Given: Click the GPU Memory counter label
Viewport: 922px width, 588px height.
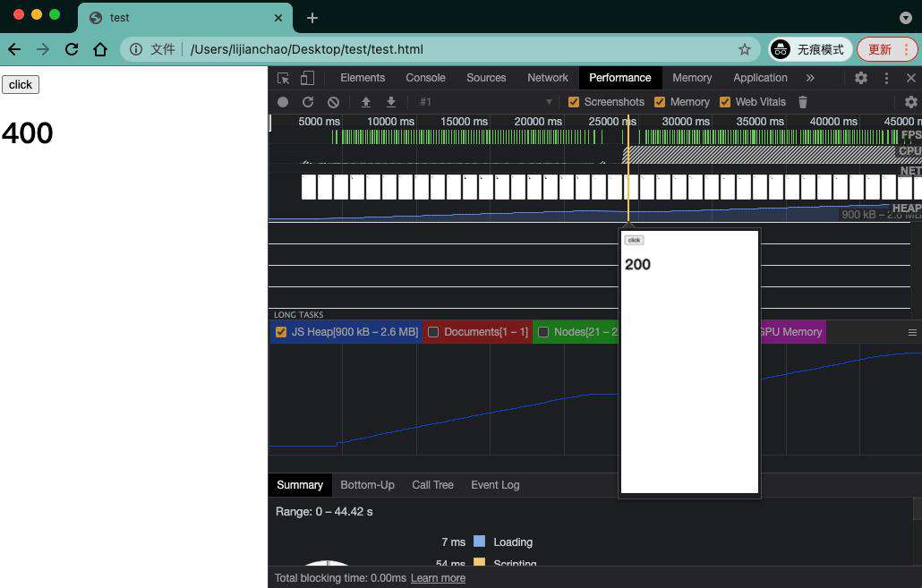Looking at the screenshot, I should 791,332.
